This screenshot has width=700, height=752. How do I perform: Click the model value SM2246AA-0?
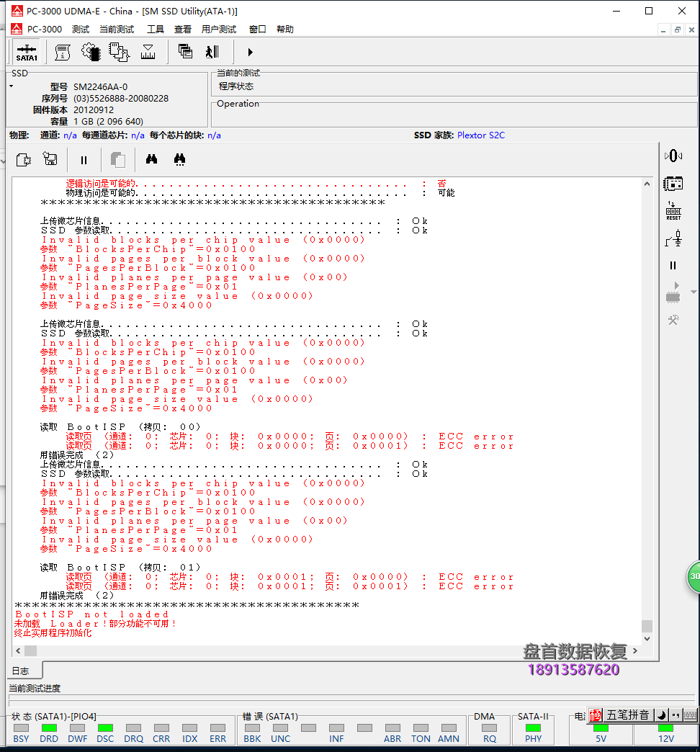(100, 87)
